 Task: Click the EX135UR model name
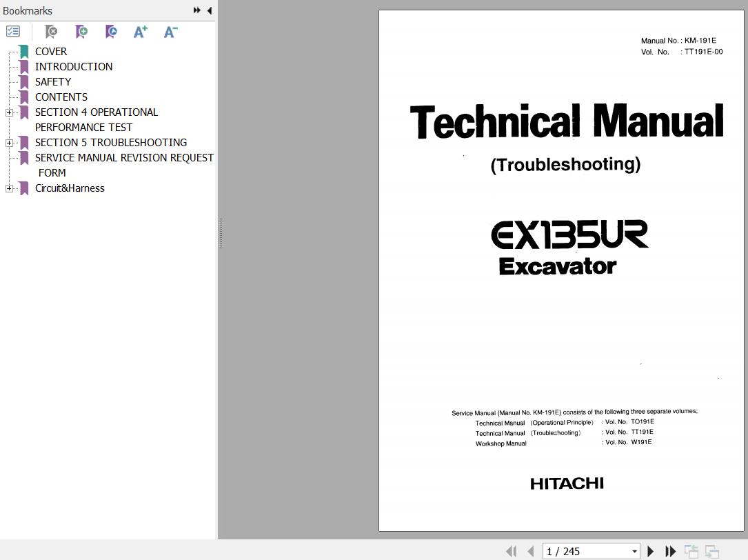pos(569,234)
